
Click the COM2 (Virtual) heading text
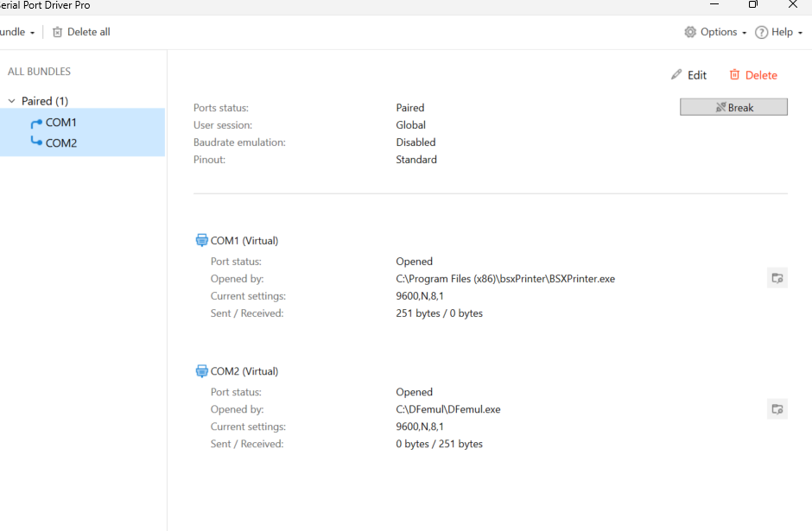(244, 371)
